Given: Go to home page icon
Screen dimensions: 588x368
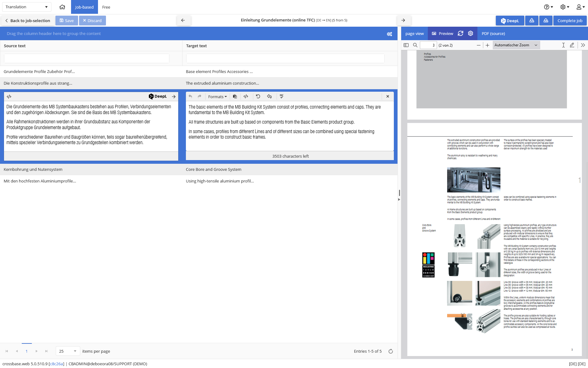Looking at the screenshot, I should pos(62,7).
